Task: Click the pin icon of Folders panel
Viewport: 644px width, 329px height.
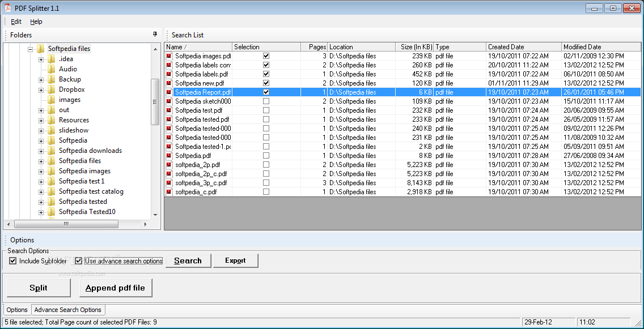Action: point(155,35)
